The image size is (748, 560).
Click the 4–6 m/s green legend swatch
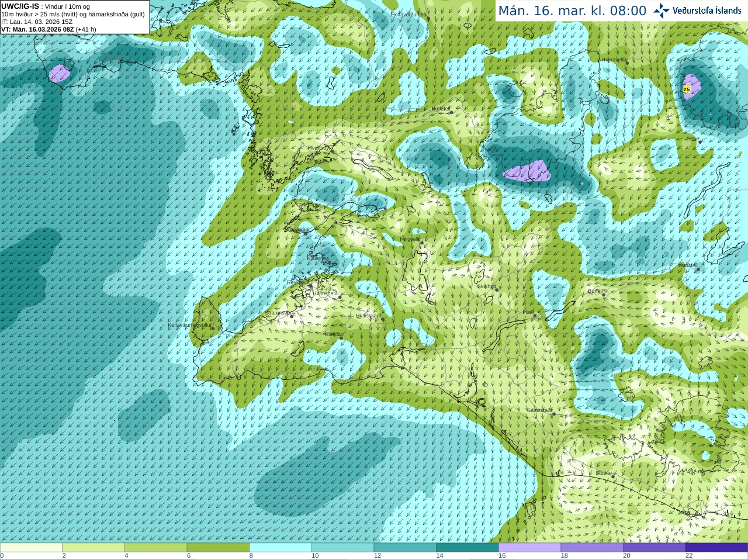156,548
